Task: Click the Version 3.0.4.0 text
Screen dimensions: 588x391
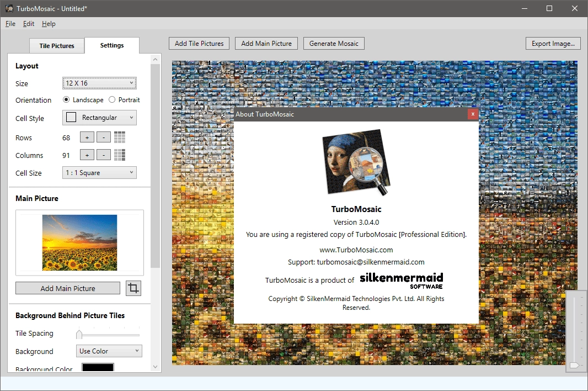Action: [x=356, y=223]
